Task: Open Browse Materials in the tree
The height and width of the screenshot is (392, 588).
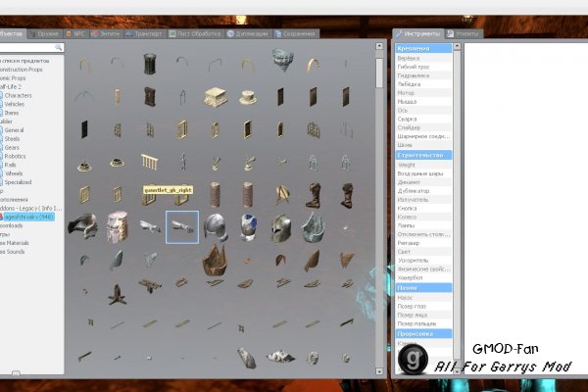Action: tap(15, 243)
